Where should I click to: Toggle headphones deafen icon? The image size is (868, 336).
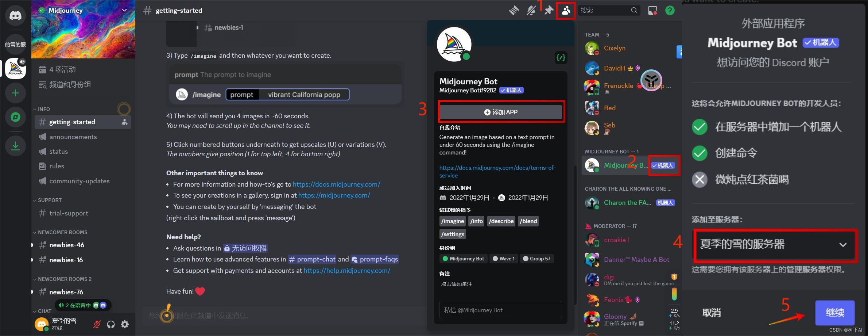coord(111,324)
